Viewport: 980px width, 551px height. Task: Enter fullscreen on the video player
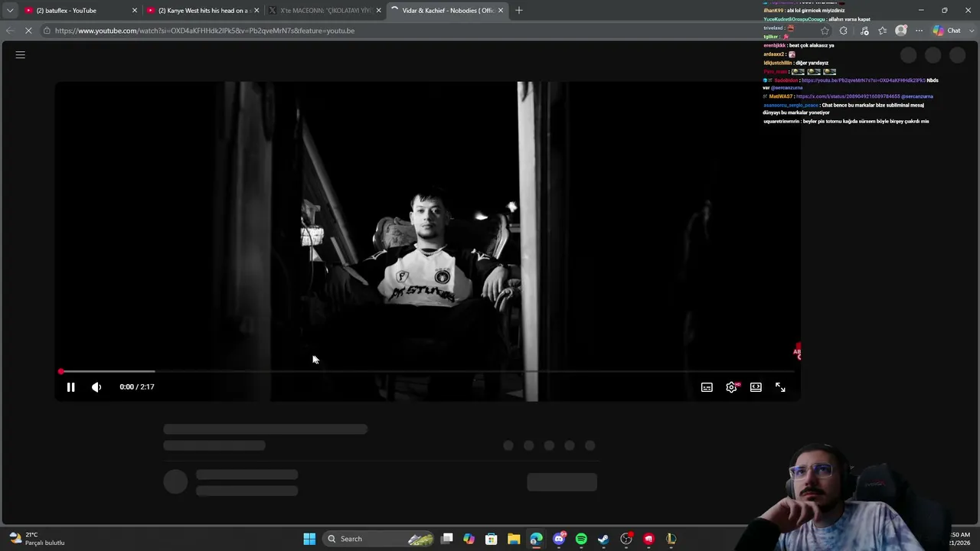click(x=780, y=387)
